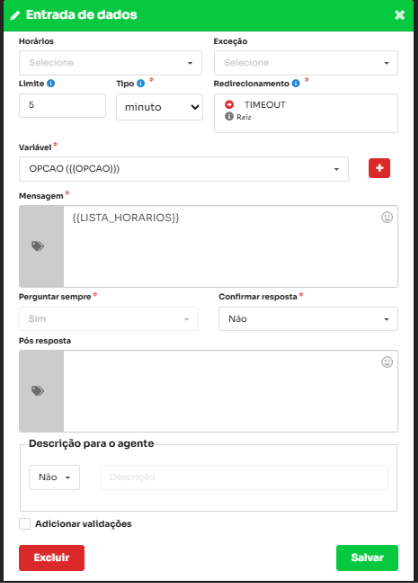Click the red plus add variable button
The height and width of the screenshot is (583, 418).
[379, 168]
